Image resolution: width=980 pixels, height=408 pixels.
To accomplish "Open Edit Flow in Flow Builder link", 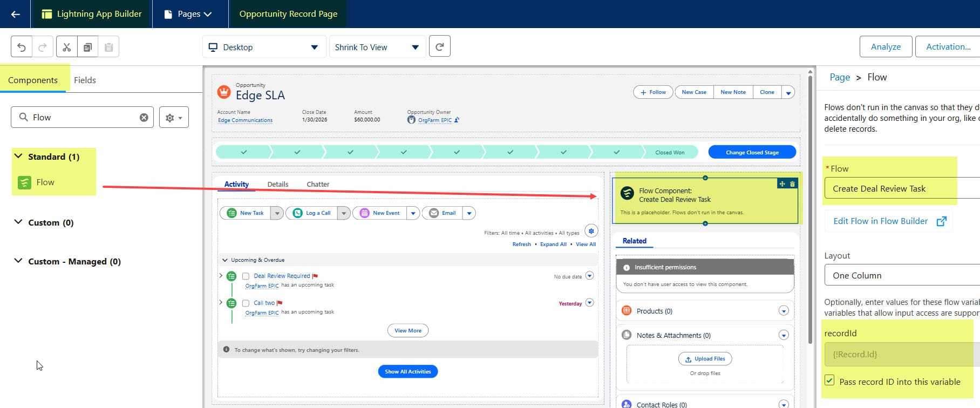I will [889, 221].
